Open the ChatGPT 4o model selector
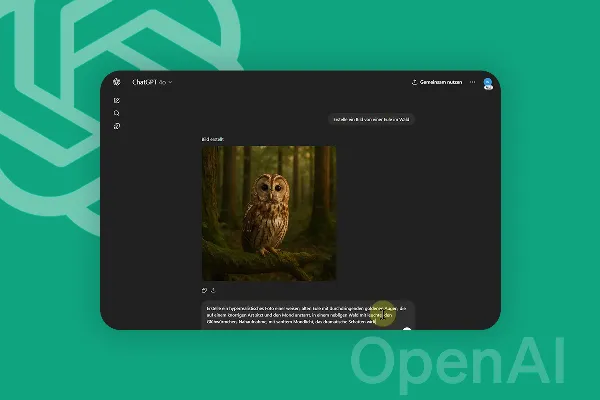This screenshot has width=600, height=400. click(152, 82)
